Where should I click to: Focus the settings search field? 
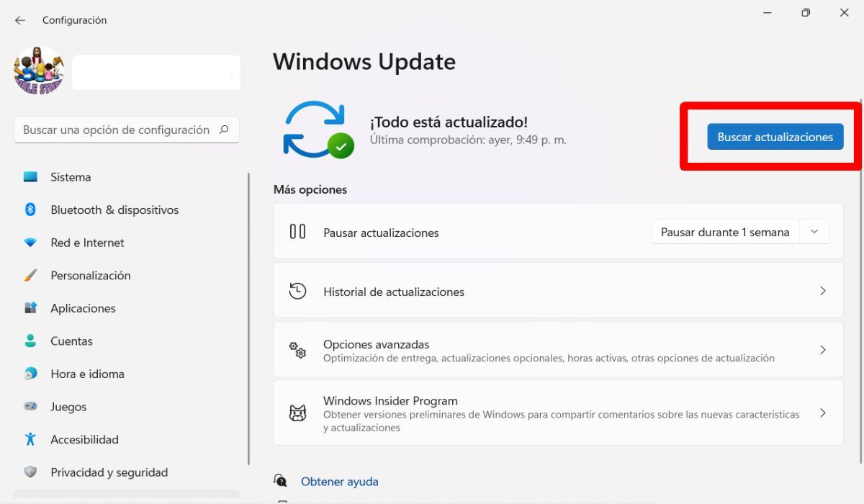coord(127,130)
